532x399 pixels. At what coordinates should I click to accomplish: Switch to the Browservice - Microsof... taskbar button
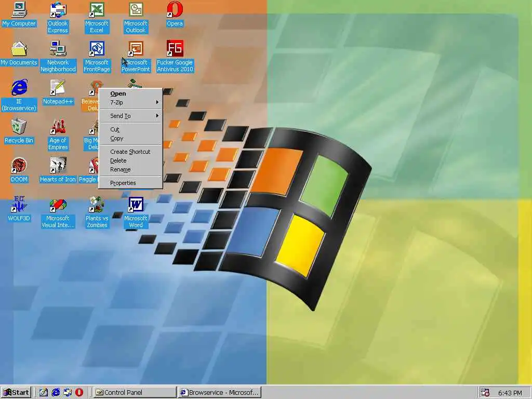[220, 393]
